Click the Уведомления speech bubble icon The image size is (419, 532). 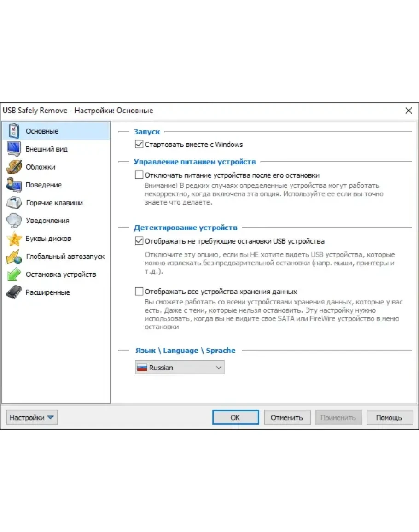(14, 221)
